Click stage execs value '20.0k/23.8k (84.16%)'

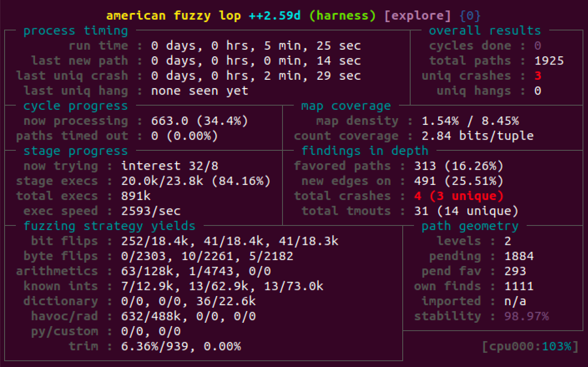tap(196, 181)
